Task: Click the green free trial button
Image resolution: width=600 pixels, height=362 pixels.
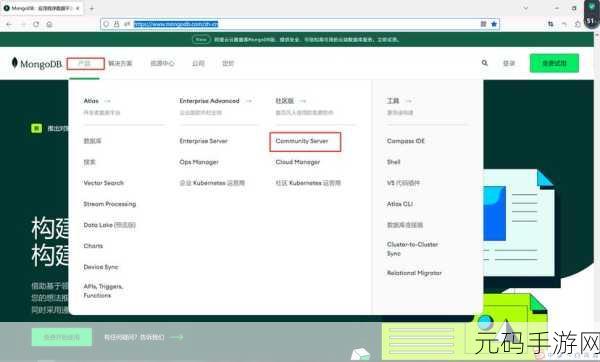Action: [x=554, y=63]
